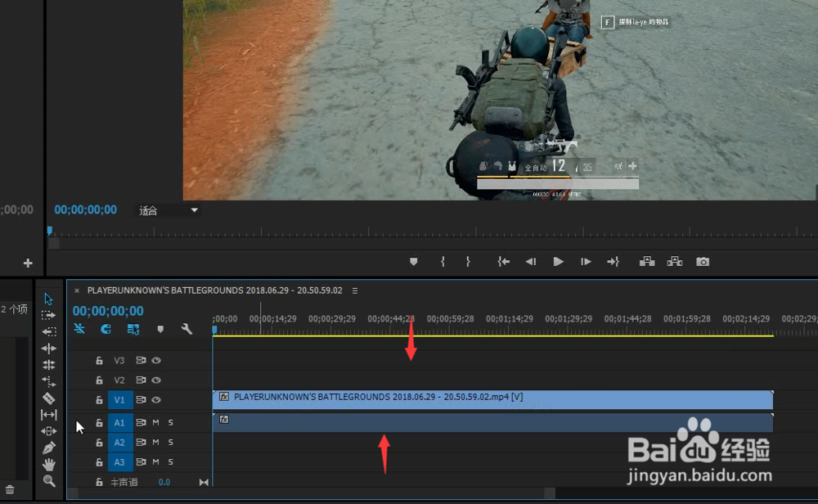Select the audio clip on A1
818x504 pixels.
493,423
